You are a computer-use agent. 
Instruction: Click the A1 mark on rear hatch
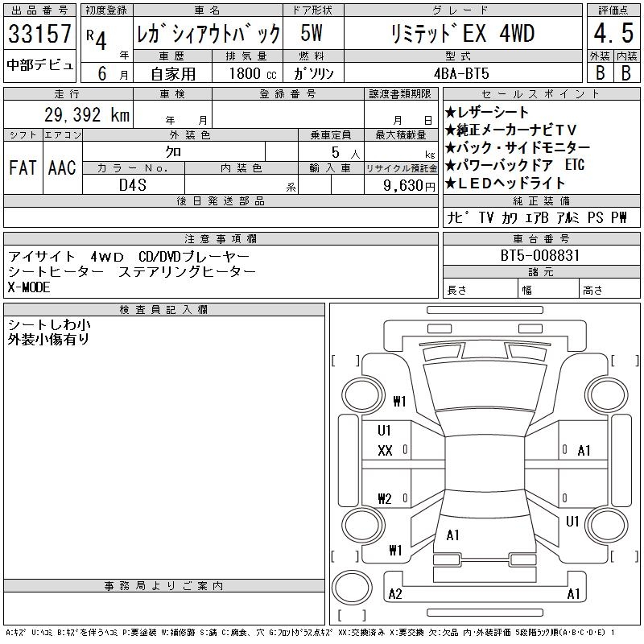[x=452, y=535]
